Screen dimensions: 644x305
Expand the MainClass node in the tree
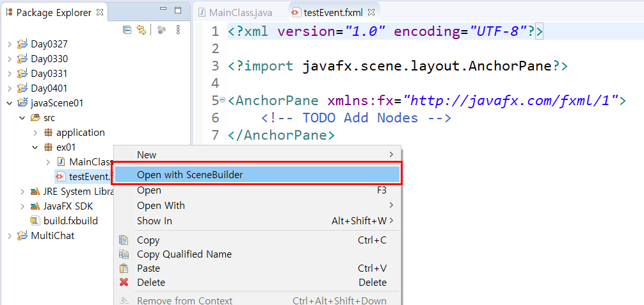pyautogui.click(x=48, y=162)
